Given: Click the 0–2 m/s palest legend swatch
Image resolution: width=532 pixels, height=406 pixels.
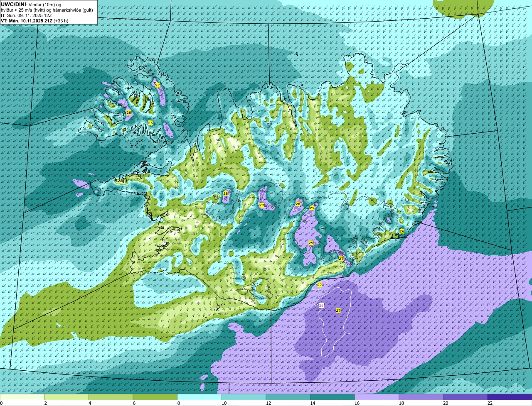Looking at the screenshot, I should pos(22,397).
